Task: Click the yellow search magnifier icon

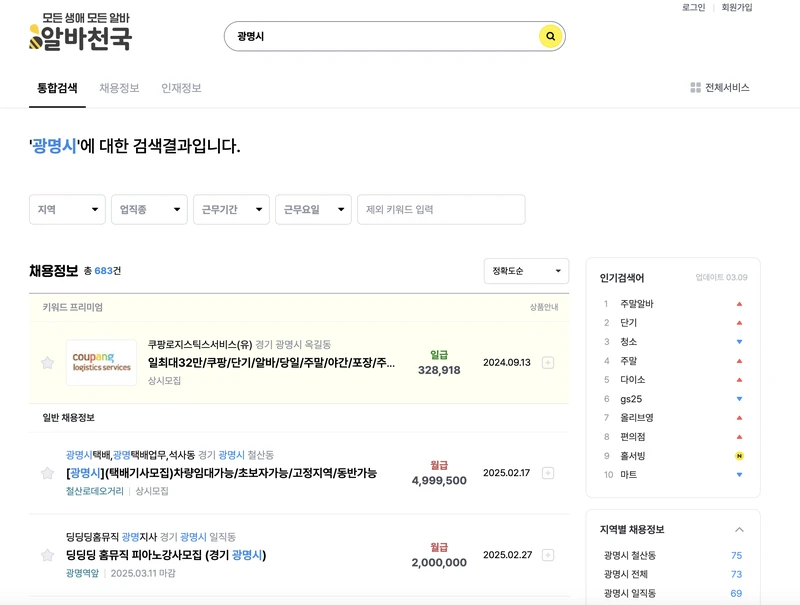Action: [x=549, y=37]
